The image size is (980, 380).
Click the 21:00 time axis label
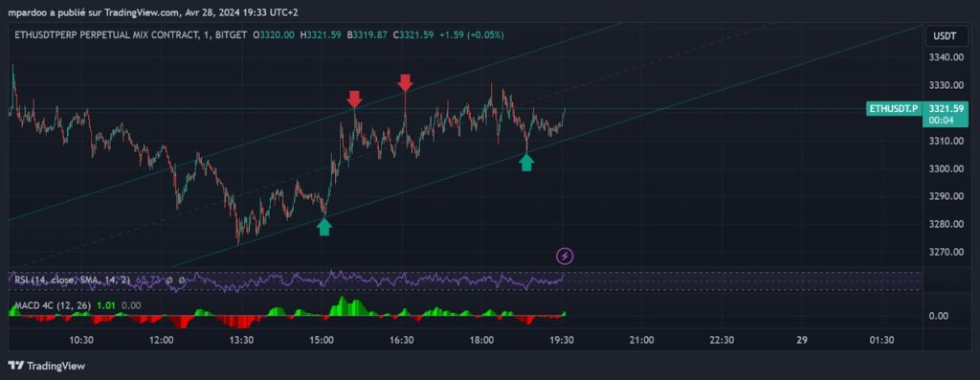[641, 341]
